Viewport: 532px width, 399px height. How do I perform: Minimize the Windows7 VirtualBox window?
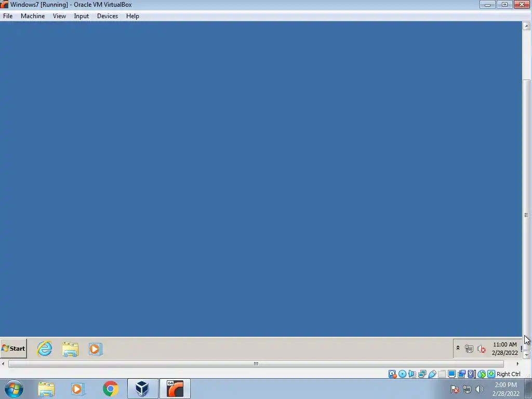click(487, 4)
